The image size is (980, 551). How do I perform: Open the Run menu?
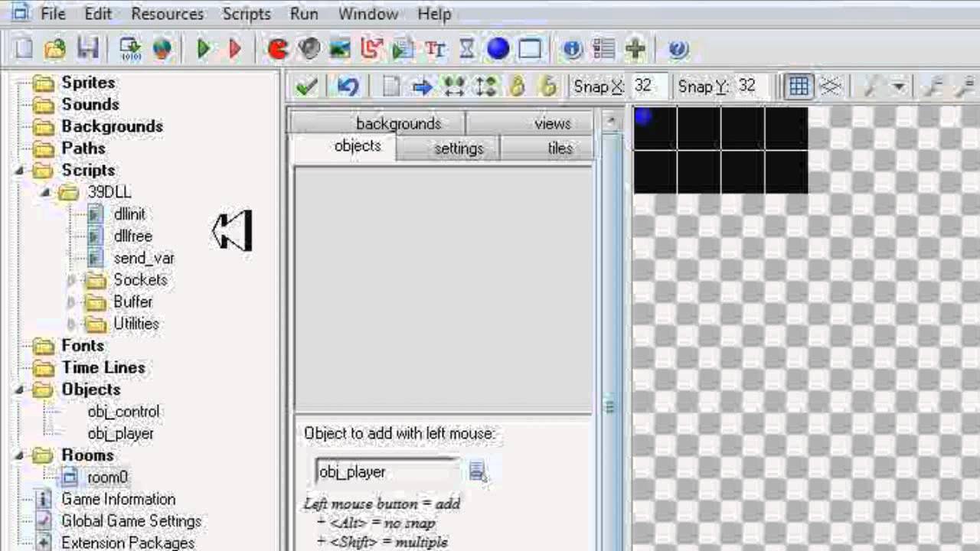click(304, 14)
